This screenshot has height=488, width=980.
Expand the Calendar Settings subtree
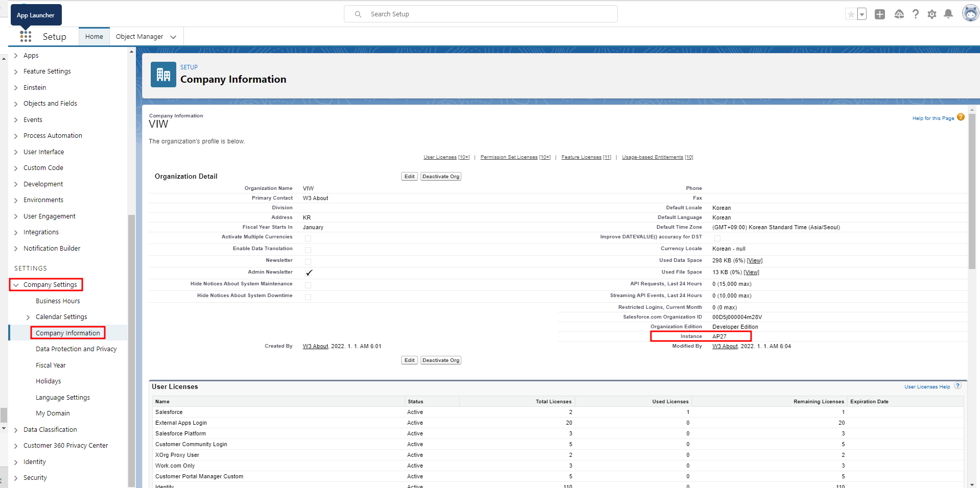(28, 317)
